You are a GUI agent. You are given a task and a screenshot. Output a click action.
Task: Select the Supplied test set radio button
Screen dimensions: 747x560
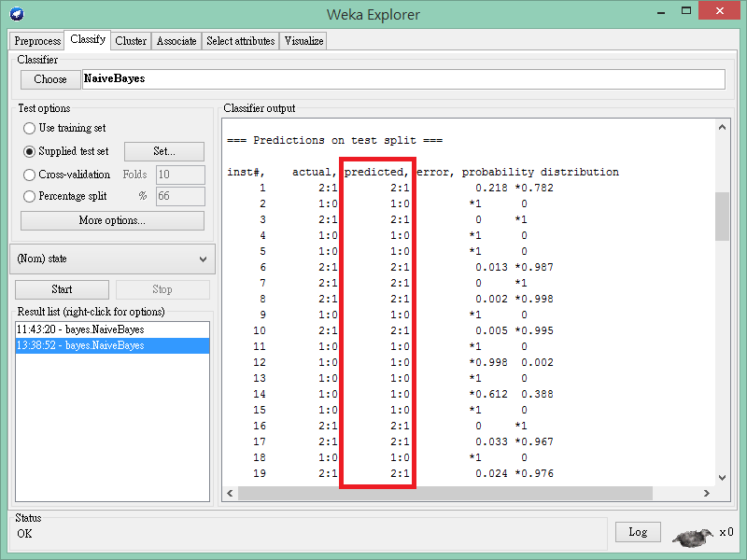click(x=29, y=151)
